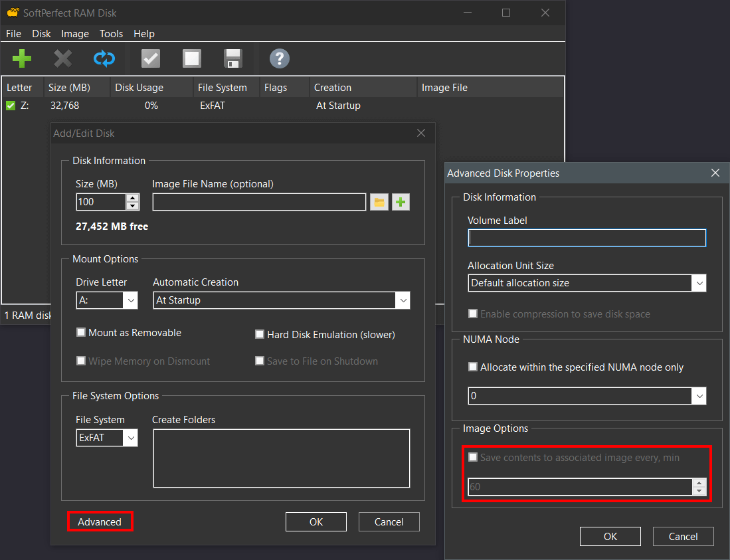This screenshot has width=730, height=560.
Task: Toggle the Z: disk checkbox in list
Action: click(11, 106)
